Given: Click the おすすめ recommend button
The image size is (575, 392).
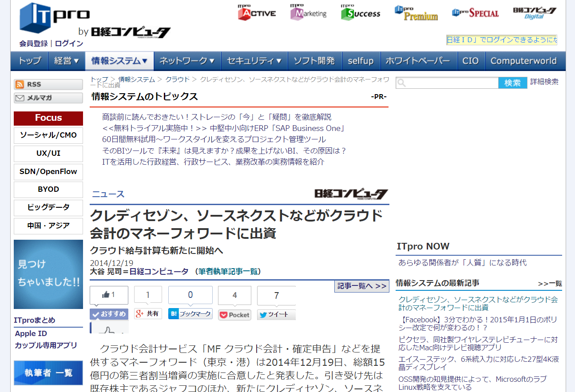Looking at the screenshot, I should pyautogui.click(x=109, y=314).
